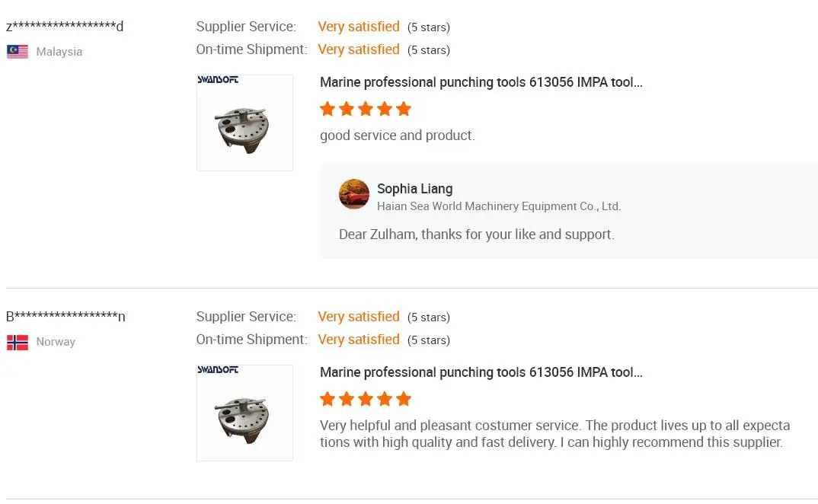Click the Norway reviewer's comment text
818x504 pixels.
pos(554,433)
